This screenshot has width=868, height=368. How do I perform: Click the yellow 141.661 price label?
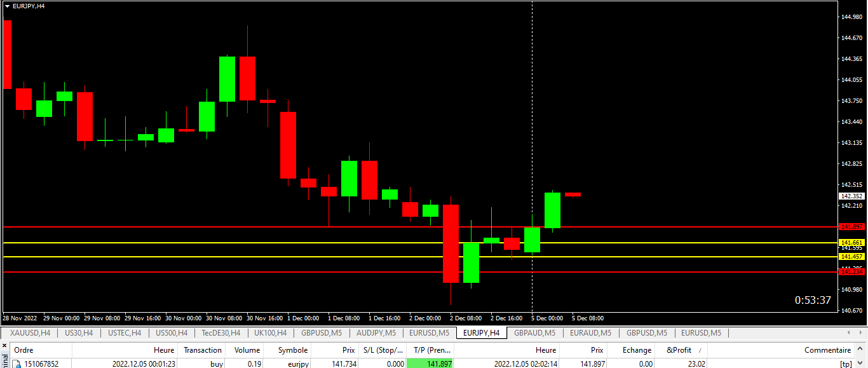pyautogui.click(x=851, y=243)
